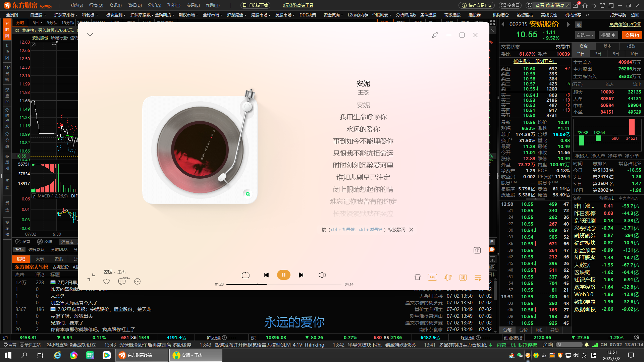
Task: Open the sound effects waveform icon
Action: click(448, 277)
